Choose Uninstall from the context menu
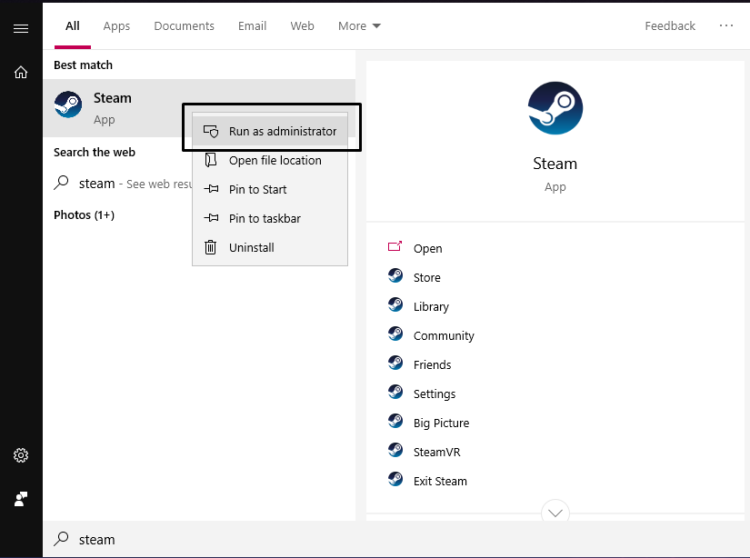Image resolution: width=750 pixels, height=558 pixels. [251, 247]
